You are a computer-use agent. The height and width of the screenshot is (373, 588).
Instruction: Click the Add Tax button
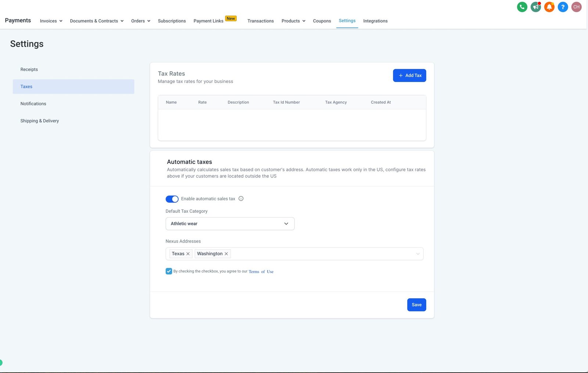point(409,75)
